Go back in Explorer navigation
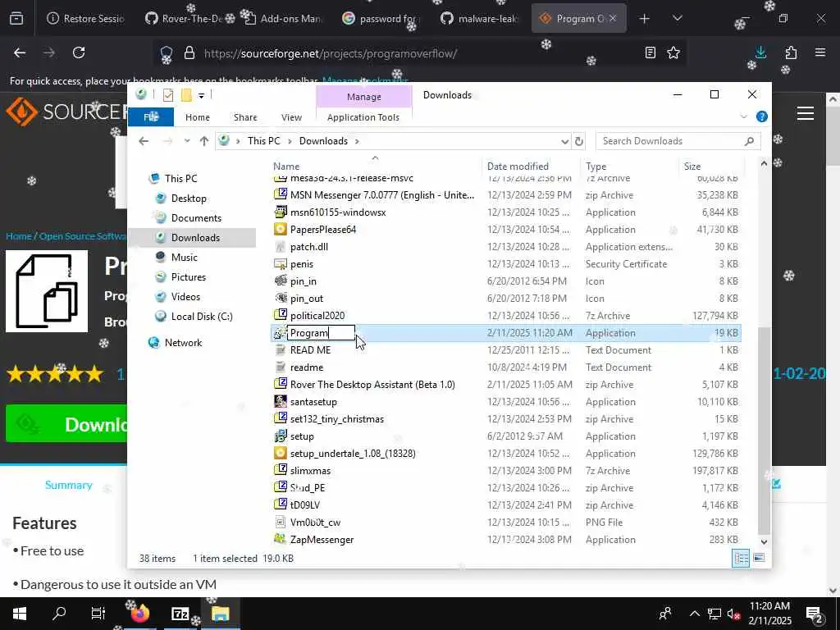Viewport: 840px width, 630px height. (143, 141)
